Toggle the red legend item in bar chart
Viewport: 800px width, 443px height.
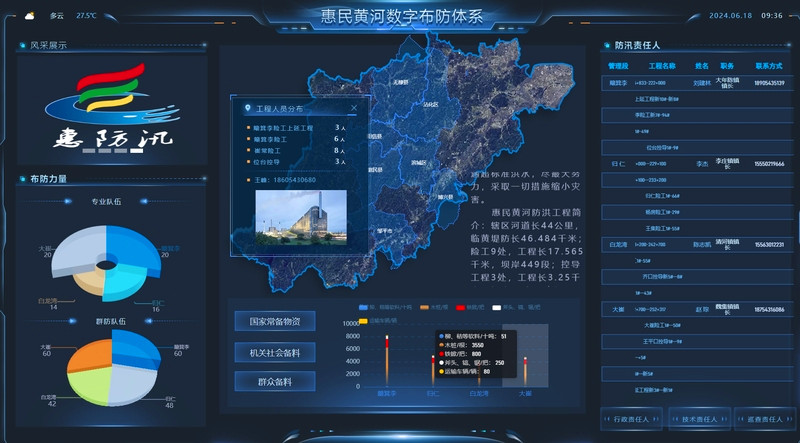click(x=461, y=307)
